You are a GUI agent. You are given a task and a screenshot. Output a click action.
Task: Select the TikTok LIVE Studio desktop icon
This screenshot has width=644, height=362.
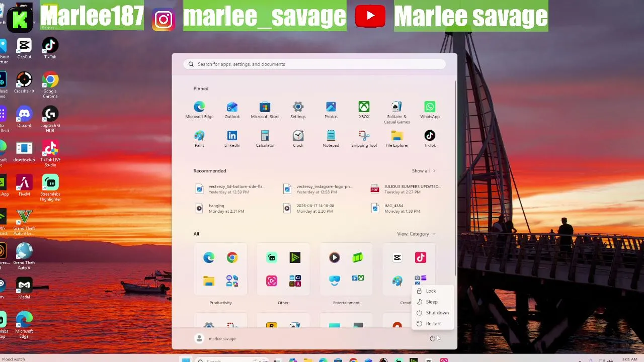[50, 154]
